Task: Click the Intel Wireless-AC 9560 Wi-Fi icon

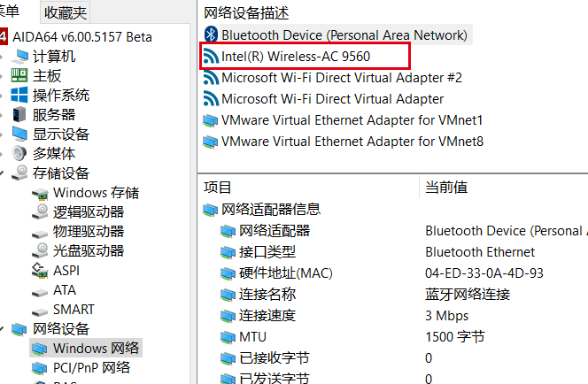Action: click(211, 57)
